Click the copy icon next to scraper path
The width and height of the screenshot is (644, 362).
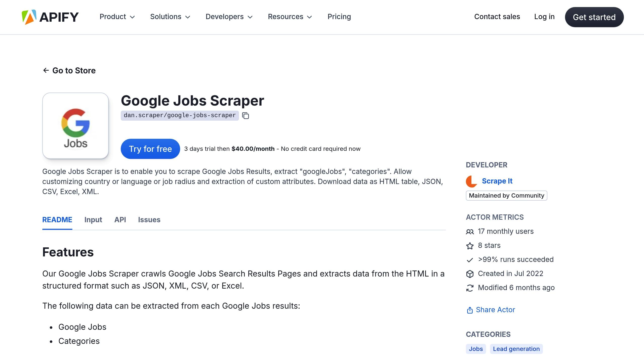246,115
